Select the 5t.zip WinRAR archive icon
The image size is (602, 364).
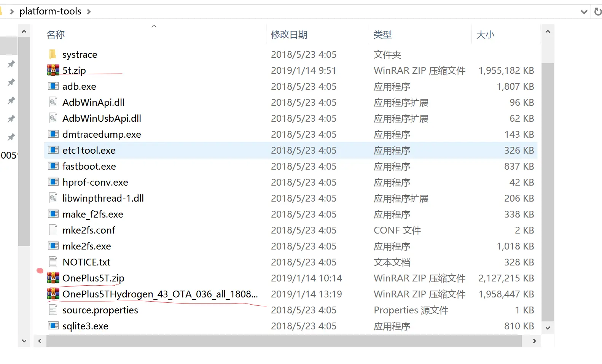coord(53,70)
